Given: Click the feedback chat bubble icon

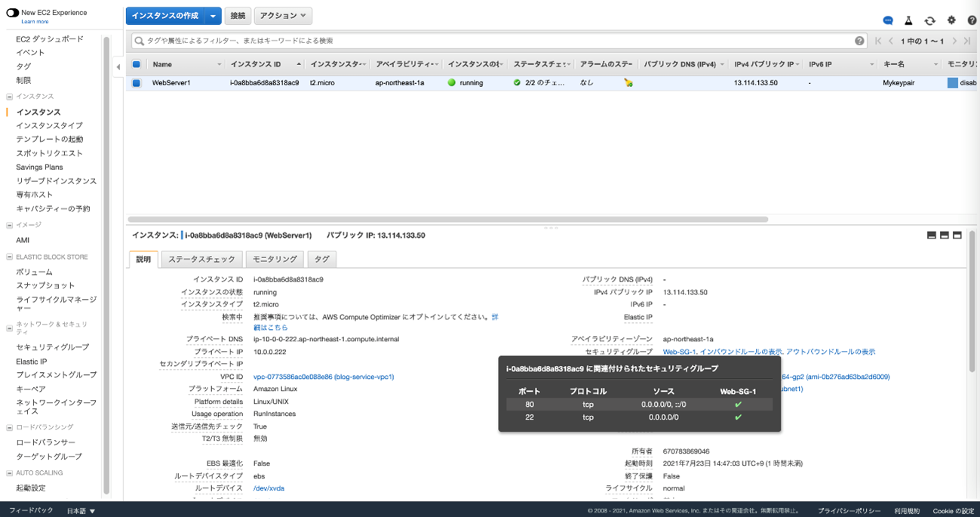Looking at the screenshot, I should [887, 20].
